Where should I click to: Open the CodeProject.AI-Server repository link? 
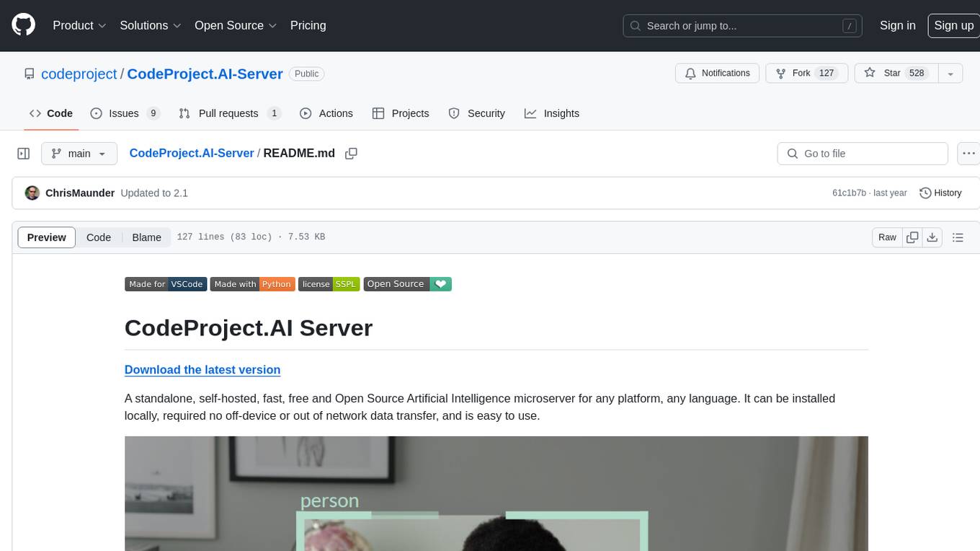[x=205, y=74]
